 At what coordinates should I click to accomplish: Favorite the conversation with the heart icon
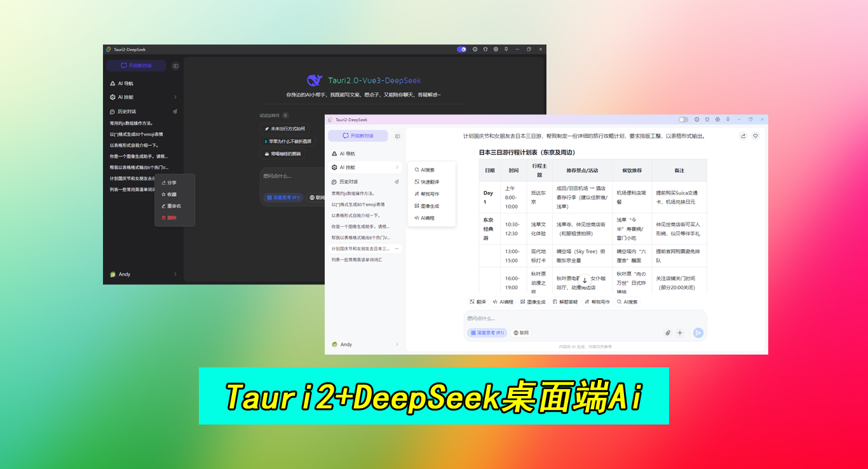pyautogui.click(x=756, y=135)
